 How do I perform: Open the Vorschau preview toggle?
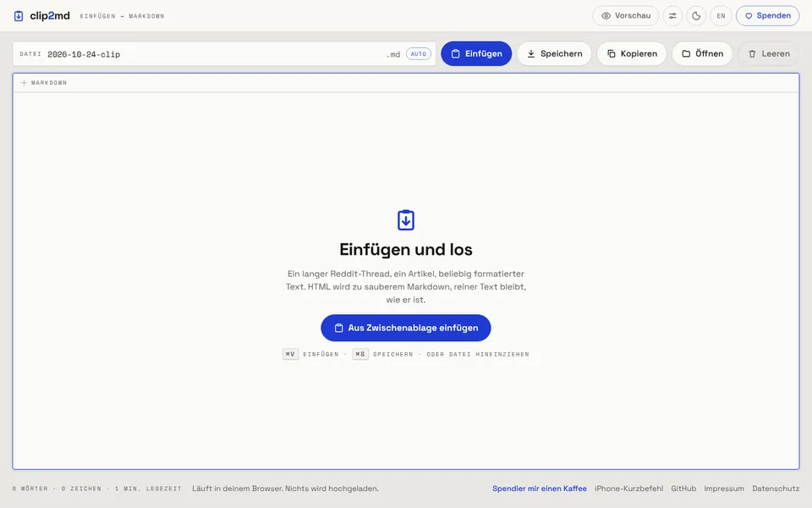tap(626, 15)
